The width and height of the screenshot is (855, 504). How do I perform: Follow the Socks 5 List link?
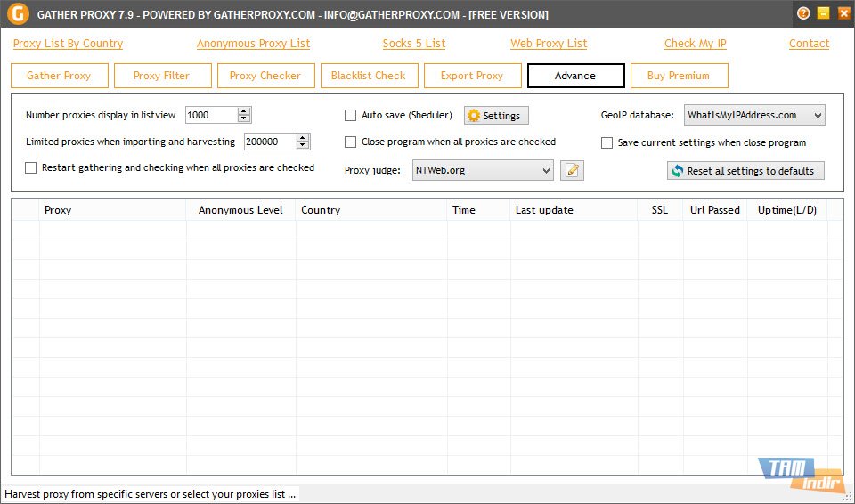point(414,44)
